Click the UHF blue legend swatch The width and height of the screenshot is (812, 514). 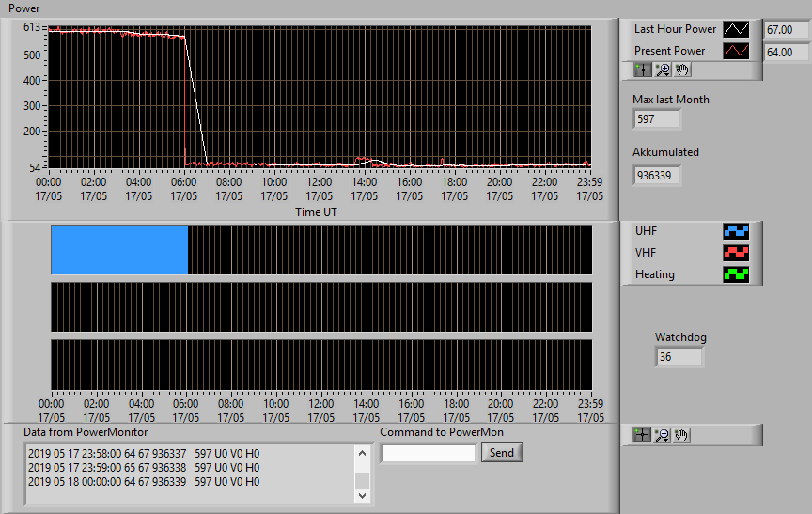click(736, 231)
